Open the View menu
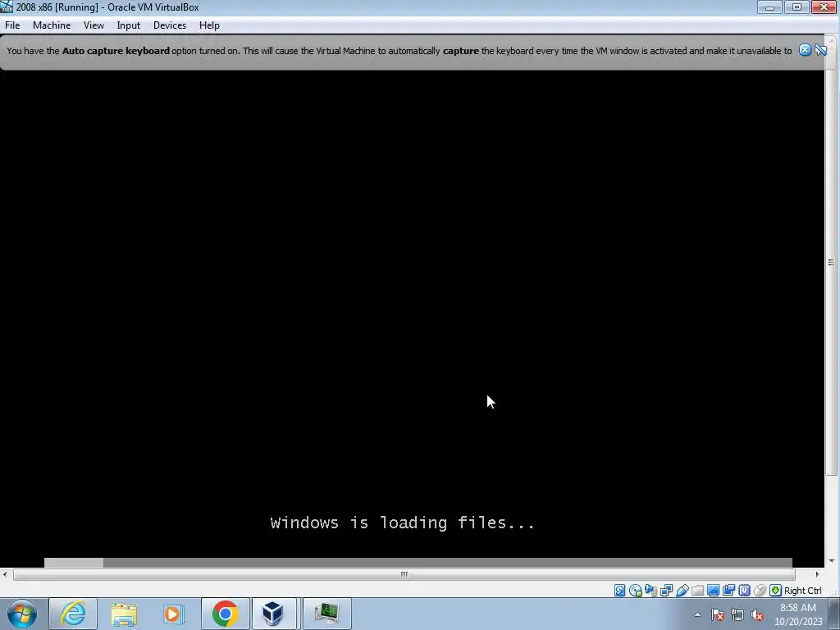The height and width of the screenshot is (630, 840). point(94,25)
